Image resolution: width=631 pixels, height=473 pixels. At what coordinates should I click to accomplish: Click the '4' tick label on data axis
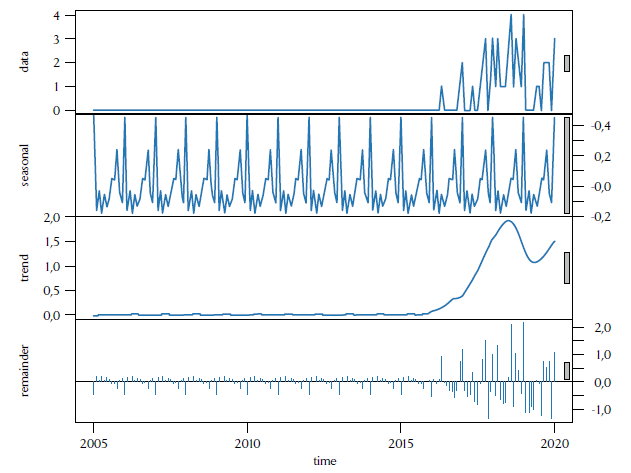(60, 15)
